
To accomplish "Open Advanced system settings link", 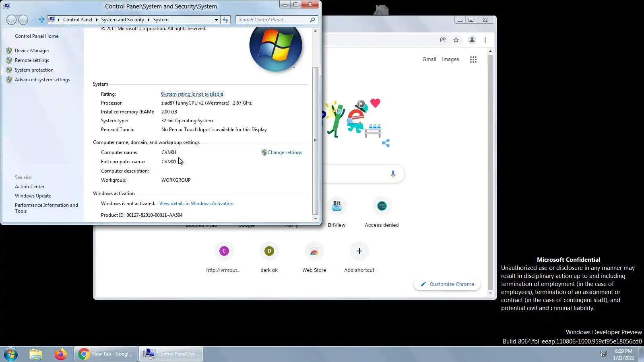I will coord(42,80).
